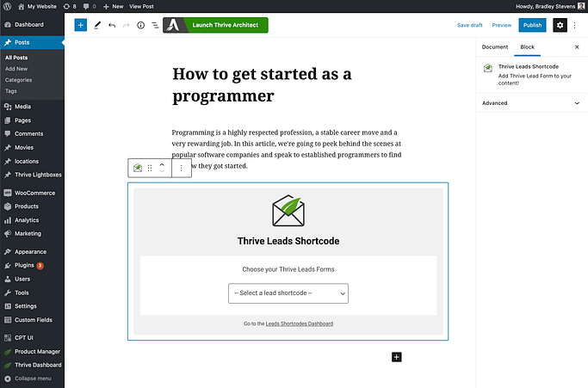
Task: Click Launch Thrive Architect button
Action: click(215, 25)
